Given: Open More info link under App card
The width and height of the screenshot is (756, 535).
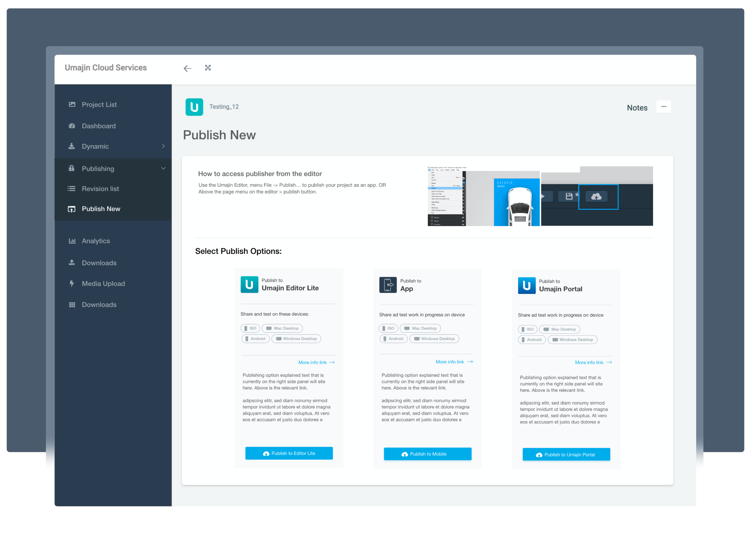Looking at the screenshot, I should point(454,362).
